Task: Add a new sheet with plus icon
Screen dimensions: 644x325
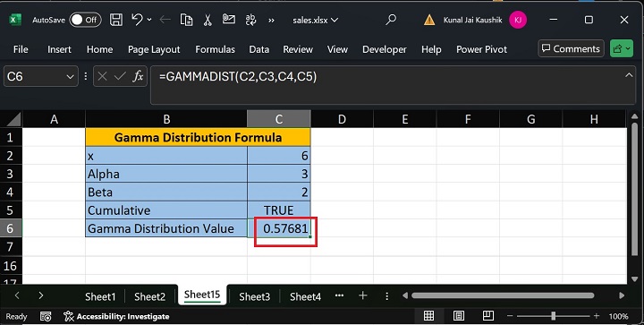Action: 362,295
